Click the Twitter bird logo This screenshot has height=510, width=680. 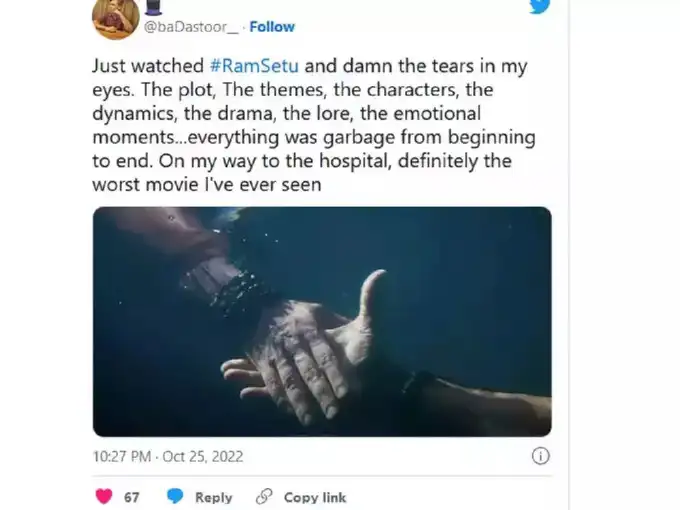(x=539, y=6)
